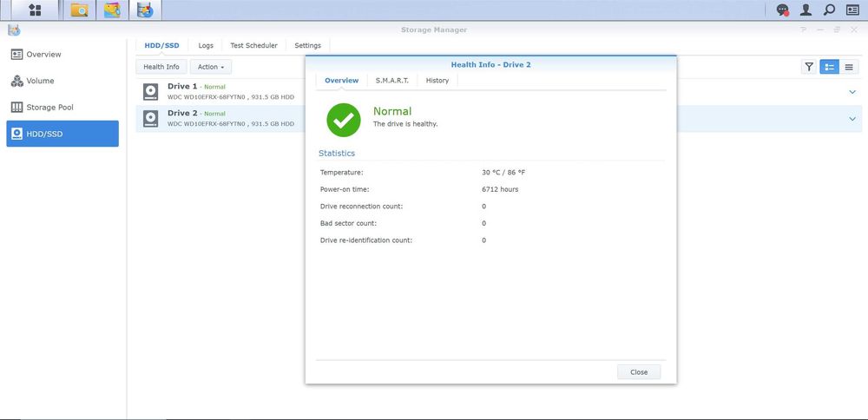Image resolution: width=868 pixels, height=420 pixels.
Task: Click the Health Info button
Action: (161, 67)
